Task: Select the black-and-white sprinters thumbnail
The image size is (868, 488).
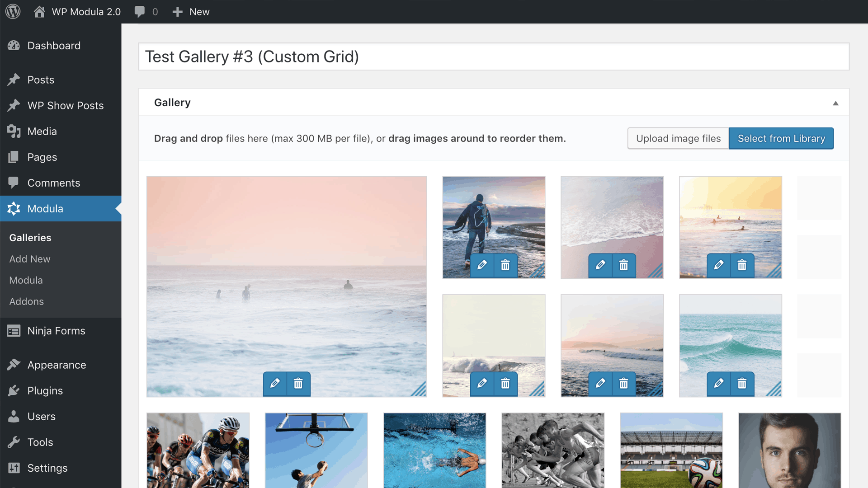Action: pyautogui.click(x=553, y=450)
